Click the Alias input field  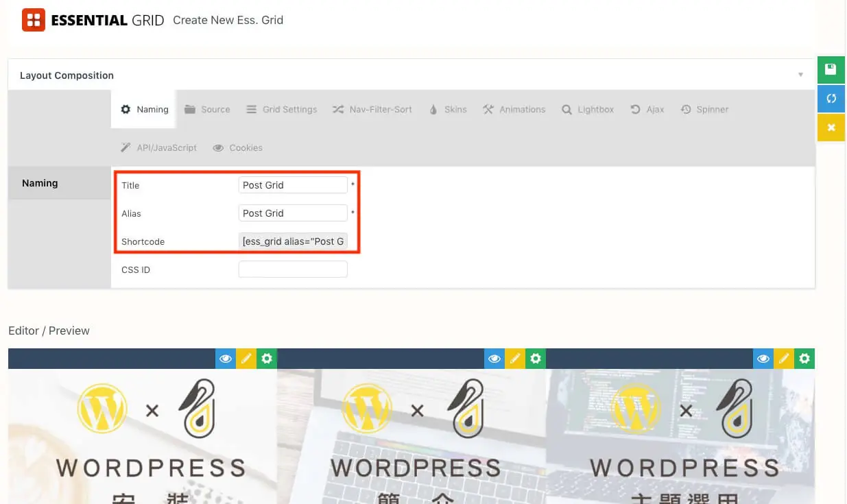[x=293, y=213]
